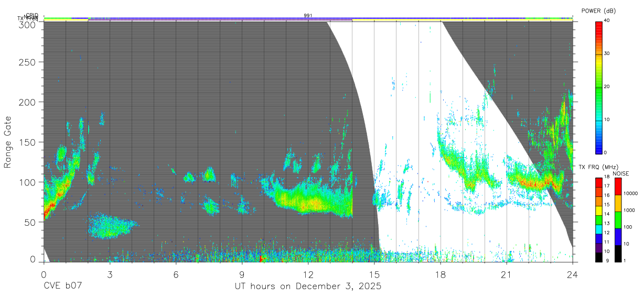Click the 14 label on the TX FRQ scale
Screen dimensions: 644x297
coord(607,215)
